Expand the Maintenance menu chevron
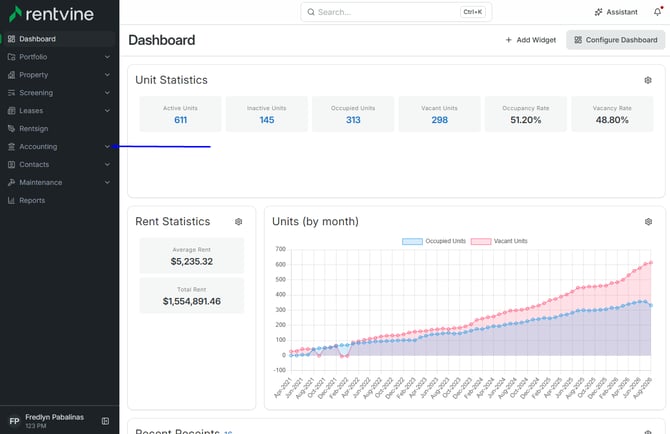Viewport: 670px width, 434px height. (107, 182)
